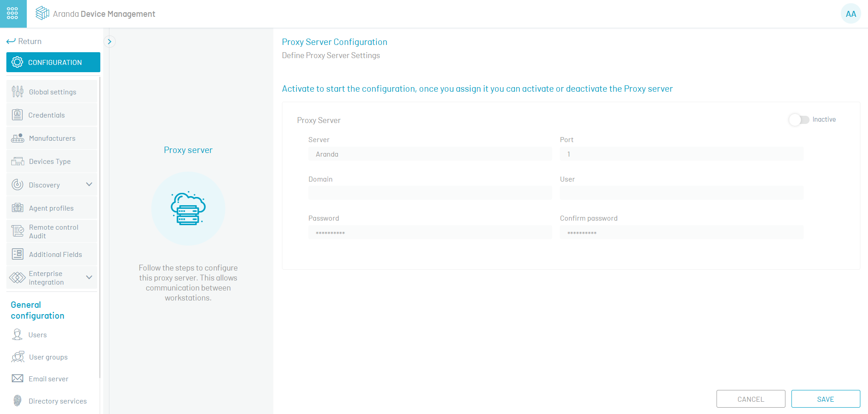Open Global settings menu item
Image resolution: width=868 pixels, height=414 pixels.
coord(52,92)
